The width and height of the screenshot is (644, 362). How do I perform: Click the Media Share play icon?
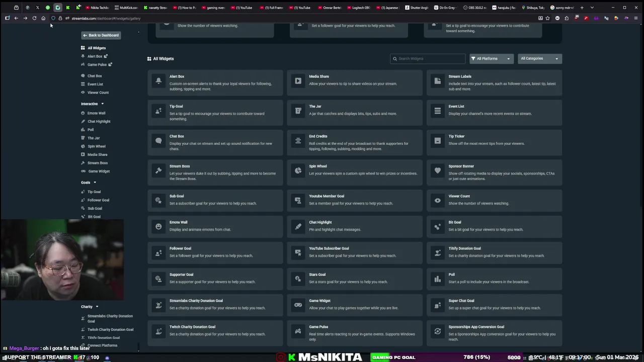pyautogui.click(x=298, y=81)
